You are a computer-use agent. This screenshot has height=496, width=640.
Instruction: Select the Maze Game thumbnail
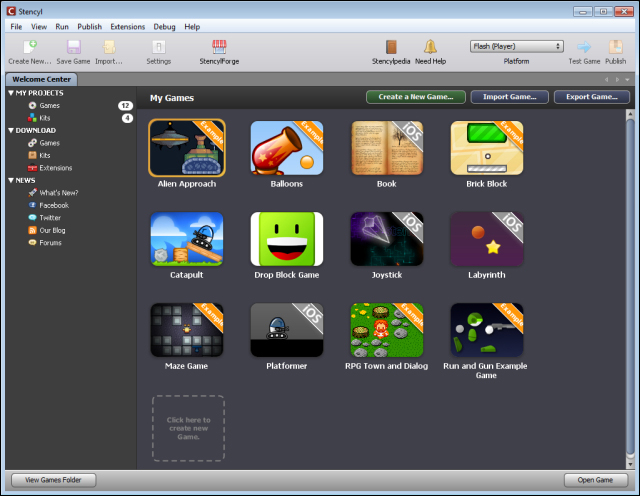(x=187, y=330)
